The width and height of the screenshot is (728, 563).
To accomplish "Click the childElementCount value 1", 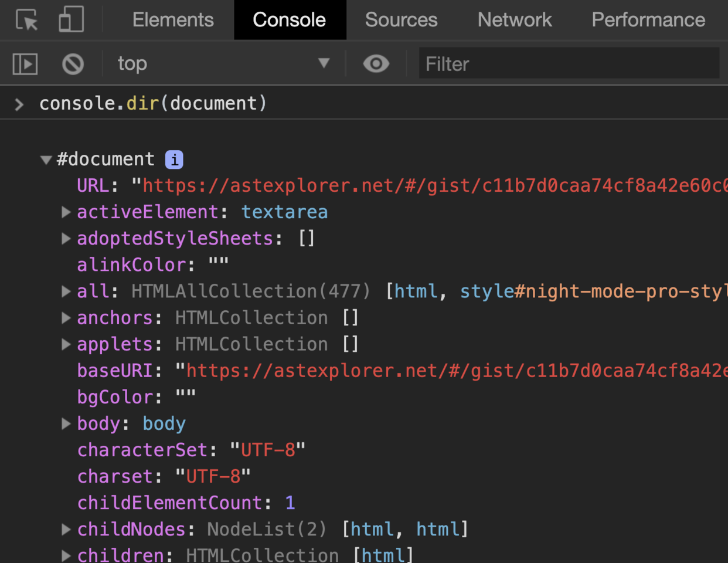I will [290, 503].
